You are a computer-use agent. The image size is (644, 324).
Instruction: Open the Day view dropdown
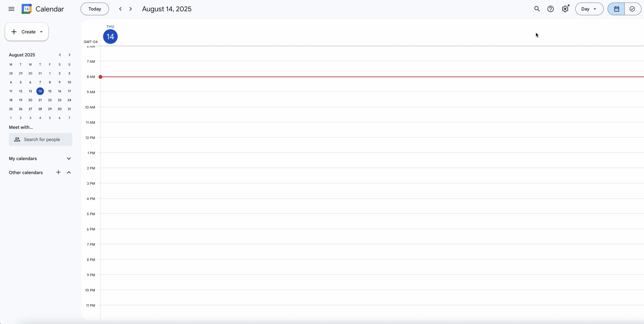[x=589, y=9]
